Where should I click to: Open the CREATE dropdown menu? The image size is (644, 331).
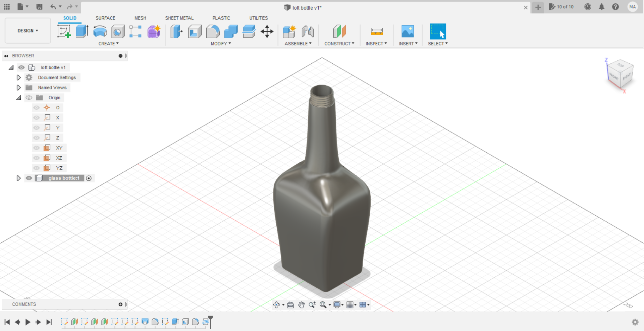click(109, 44)
